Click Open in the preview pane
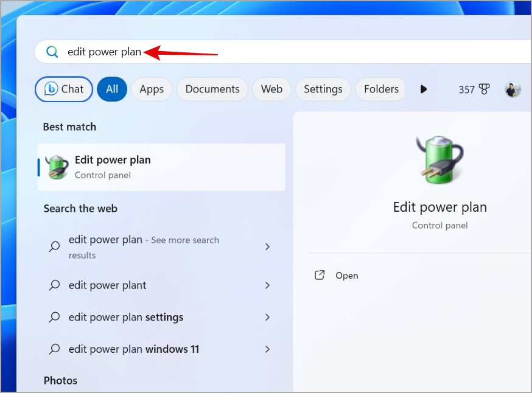This screenshot has width=532, height=393. [346, 276]
